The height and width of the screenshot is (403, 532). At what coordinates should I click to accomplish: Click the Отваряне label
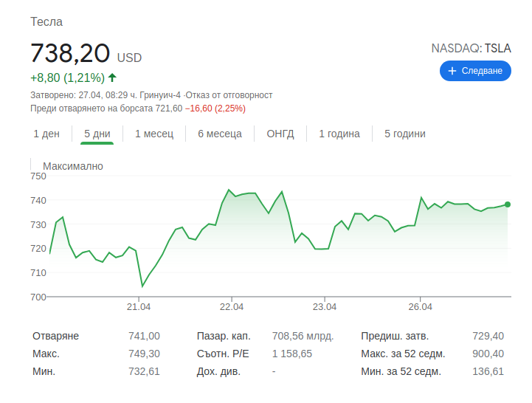55,336
